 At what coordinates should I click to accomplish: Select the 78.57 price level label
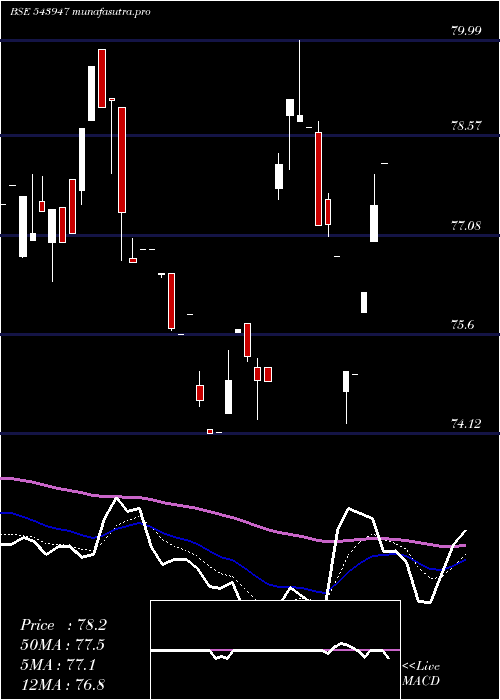point(467,126)
